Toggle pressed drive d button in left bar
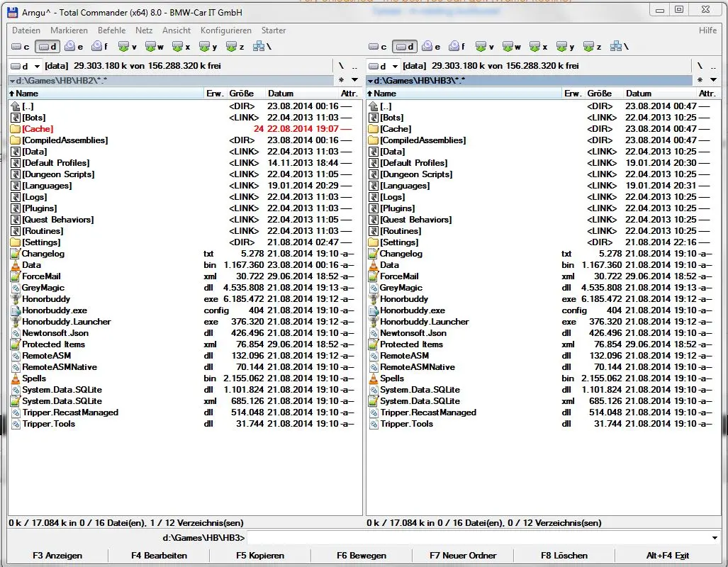 [47, 47]
